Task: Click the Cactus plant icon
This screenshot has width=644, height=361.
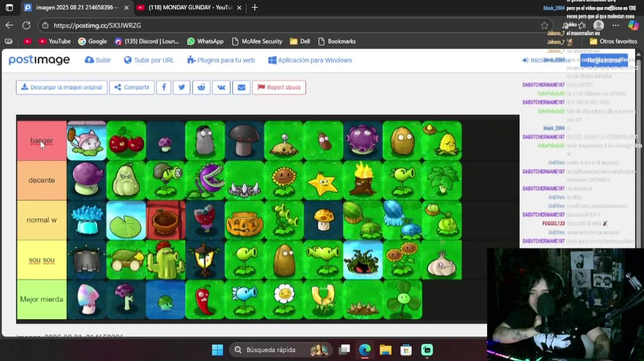Action: (166, 260)
